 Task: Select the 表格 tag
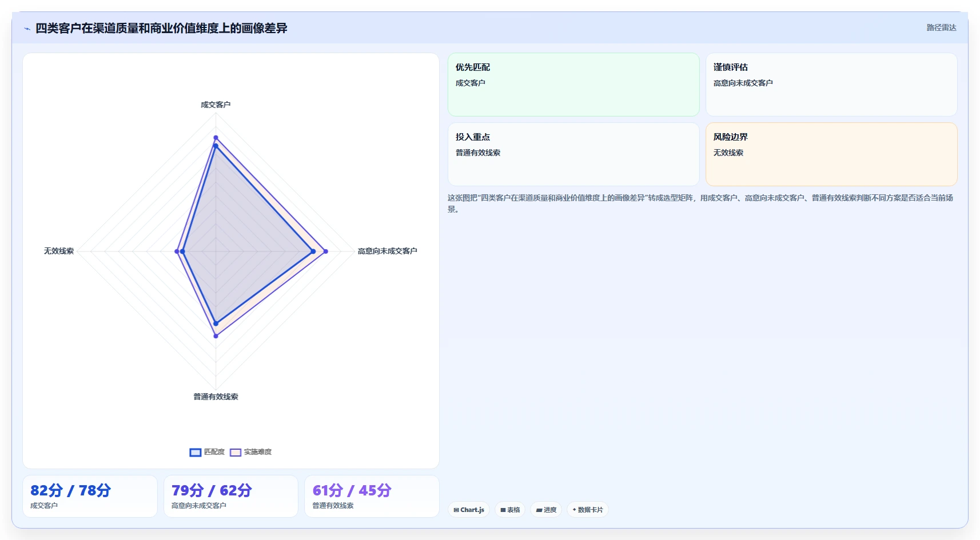pyautogui.click(x=510, y=510)
